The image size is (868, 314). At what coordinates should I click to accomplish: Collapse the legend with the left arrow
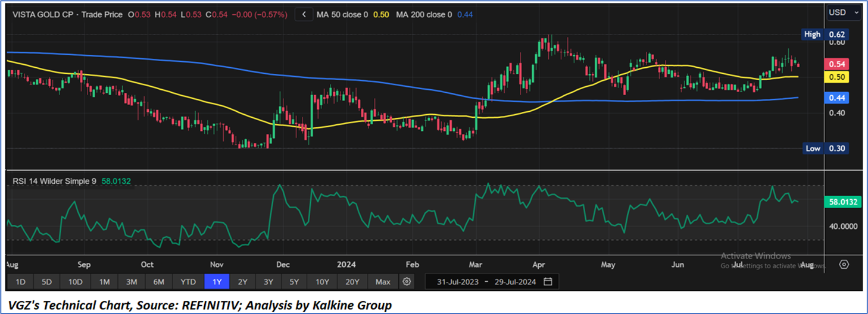pos(304,14)
